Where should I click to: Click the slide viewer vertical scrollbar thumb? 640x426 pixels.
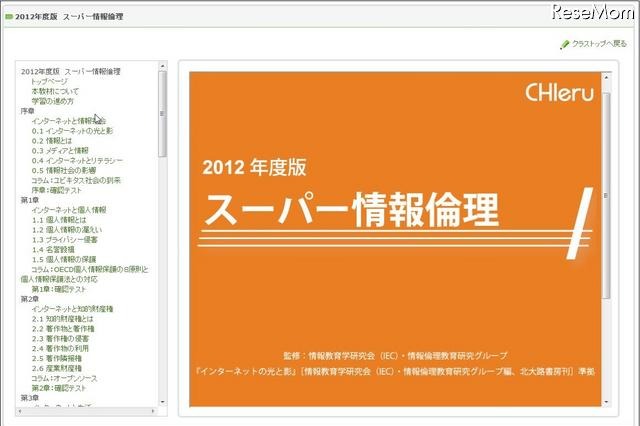[606, 196]
